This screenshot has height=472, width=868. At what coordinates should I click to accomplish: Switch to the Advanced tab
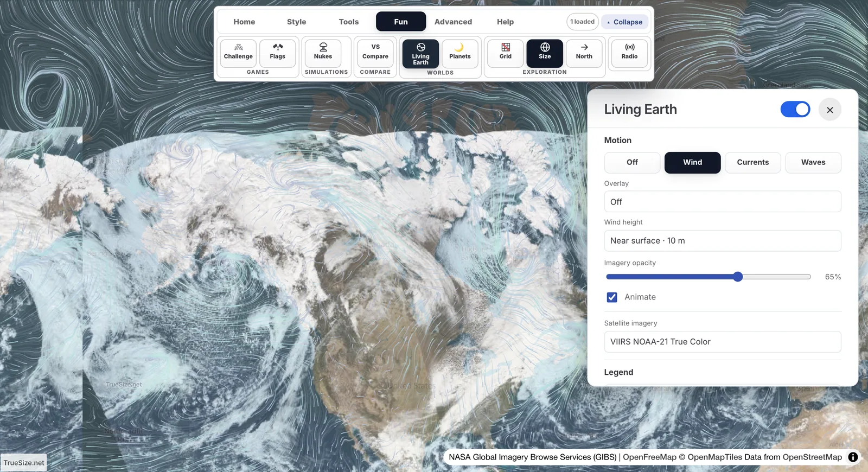453,22
